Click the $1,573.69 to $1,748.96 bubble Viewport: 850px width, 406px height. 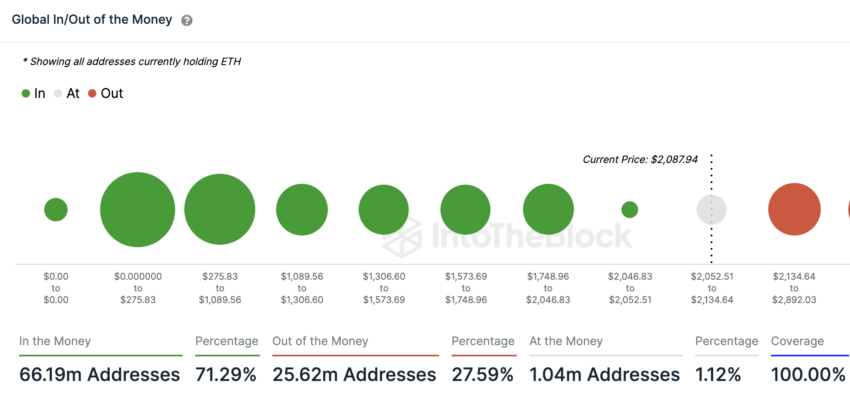click(x=466, y=210)
